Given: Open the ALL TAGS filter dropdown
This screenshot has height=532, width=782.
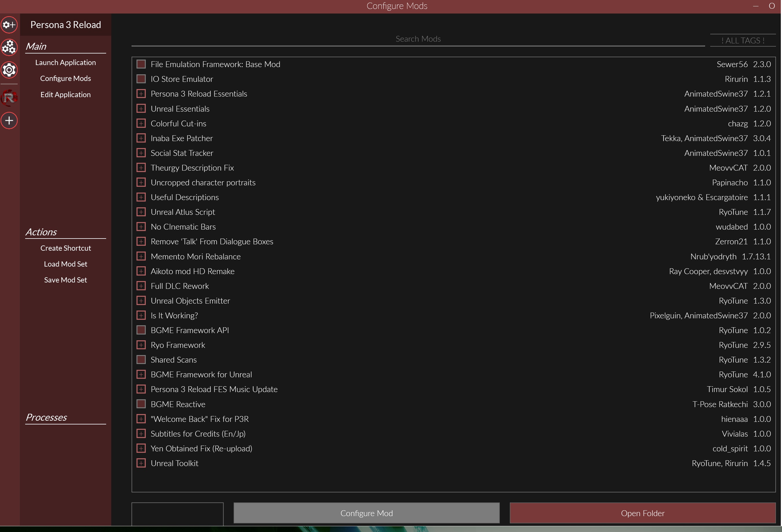Looking at the screenshot, I should click(x=743, y=40).
